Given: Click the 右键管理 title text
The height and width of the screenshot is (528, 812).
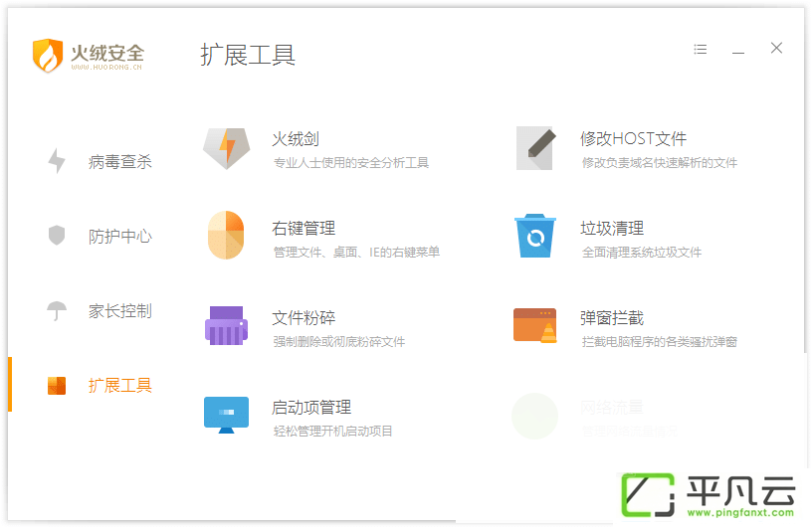Looking at the screenshot, I should click(304, 229).
